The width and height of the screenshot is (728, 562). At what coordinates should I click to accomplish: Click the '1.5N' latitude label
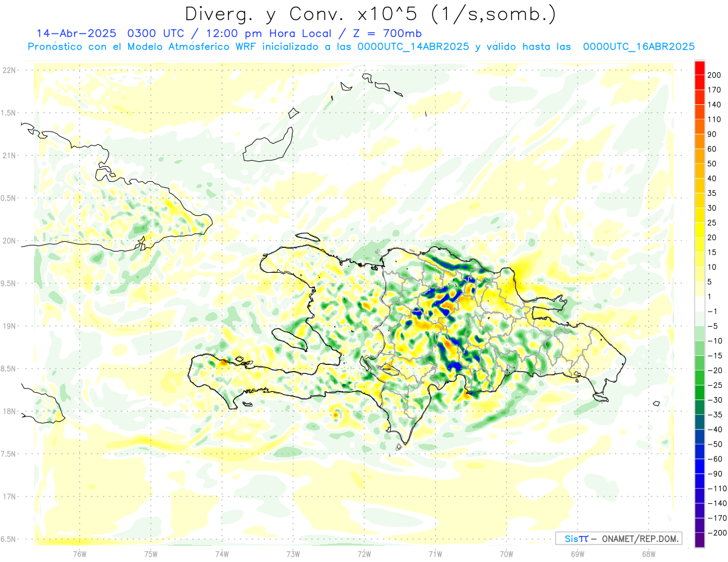(x=8, y=113)
